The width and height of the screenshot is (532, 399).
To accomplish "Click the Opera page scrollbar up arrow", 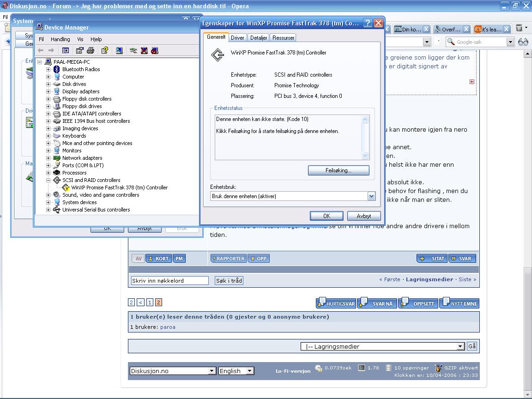I will click(527, 54).
